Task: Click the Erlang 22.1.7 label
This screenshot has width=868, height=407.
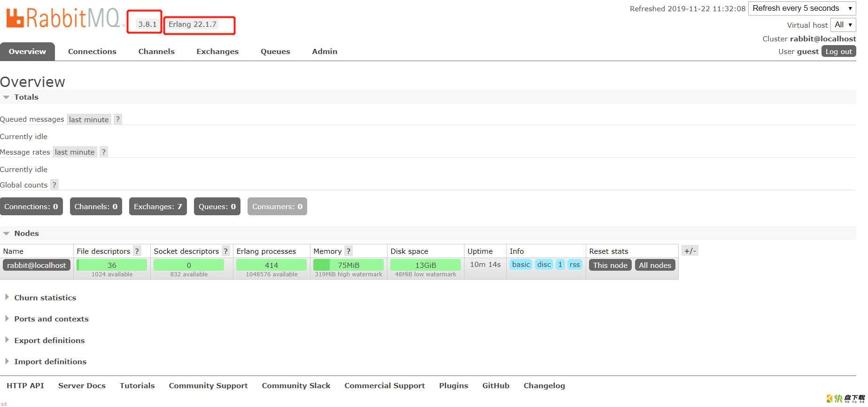Action: tap(193, 24)
